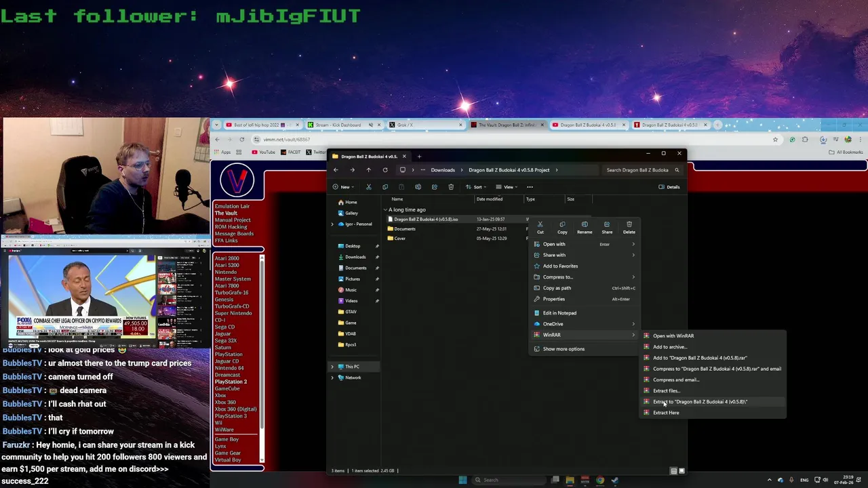
Task: Open Chrome icon on taskbar
Action: coord(600,480)
